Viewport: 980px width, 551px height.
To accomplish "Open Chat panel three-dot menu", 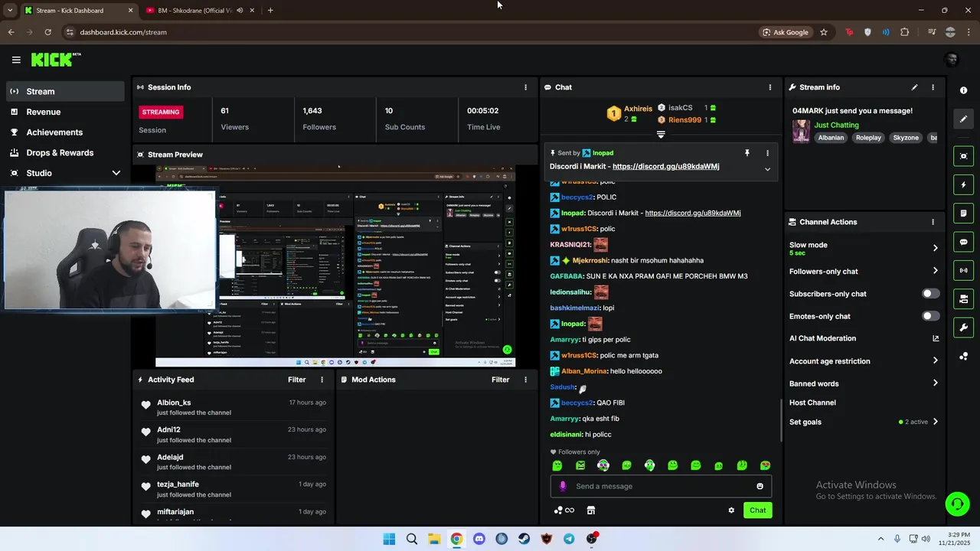I will coord(770,87).
